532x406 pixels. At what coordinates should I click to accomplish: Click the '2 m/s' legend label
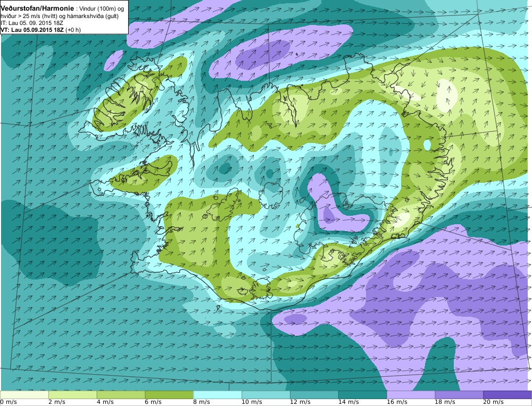(57, 402)
